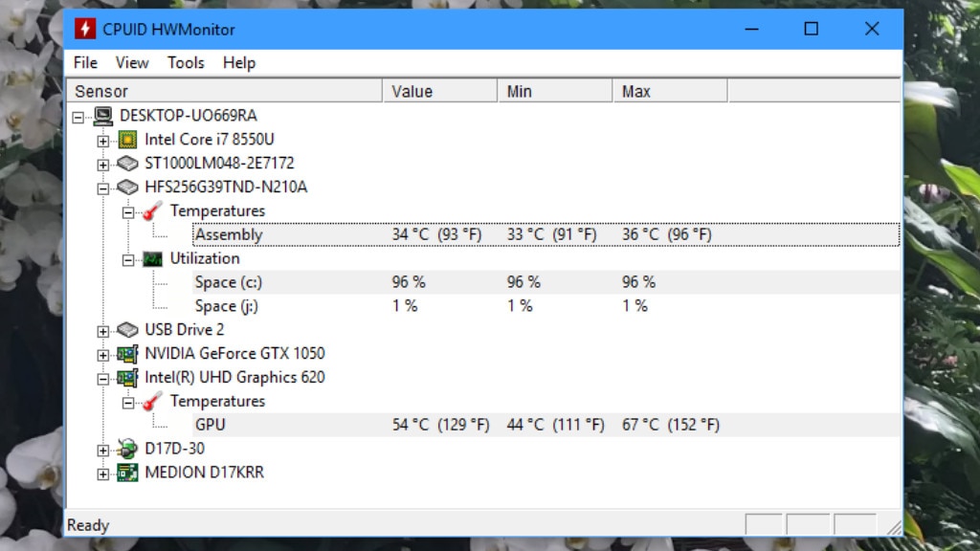Close the HWMonitor window
Screen dimensions: 980x551
point(872,29)
